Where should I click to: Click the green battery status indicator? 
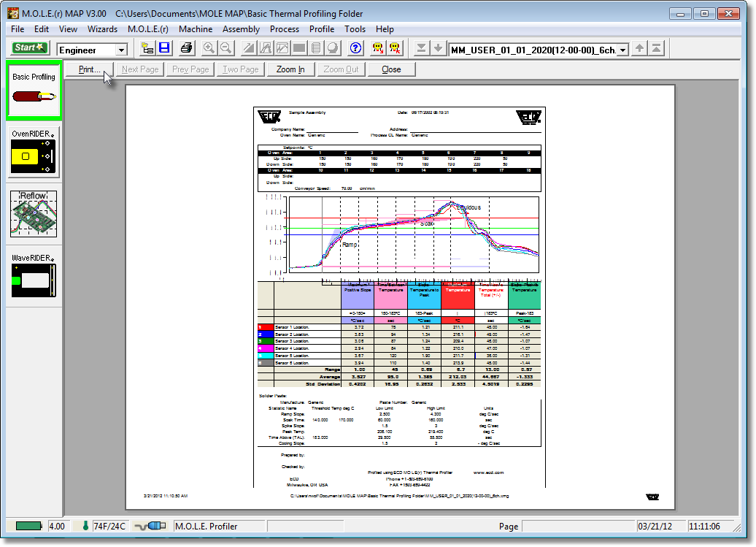(28, 526)
